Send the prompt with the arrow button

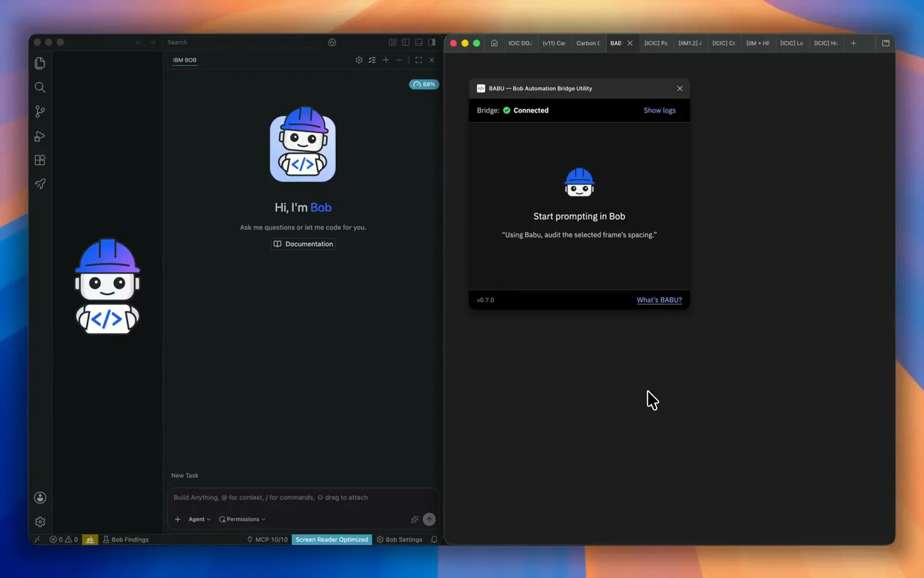(429, 519)
